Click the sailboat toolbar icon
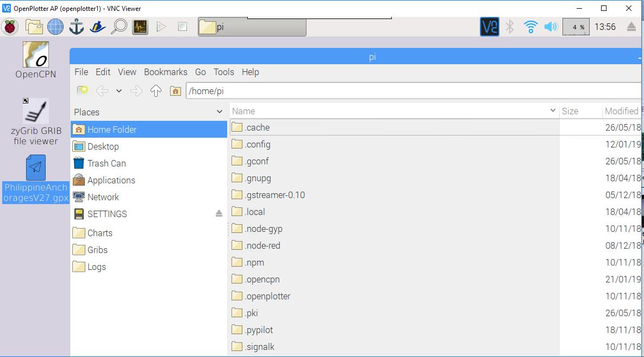 (98, 26)
